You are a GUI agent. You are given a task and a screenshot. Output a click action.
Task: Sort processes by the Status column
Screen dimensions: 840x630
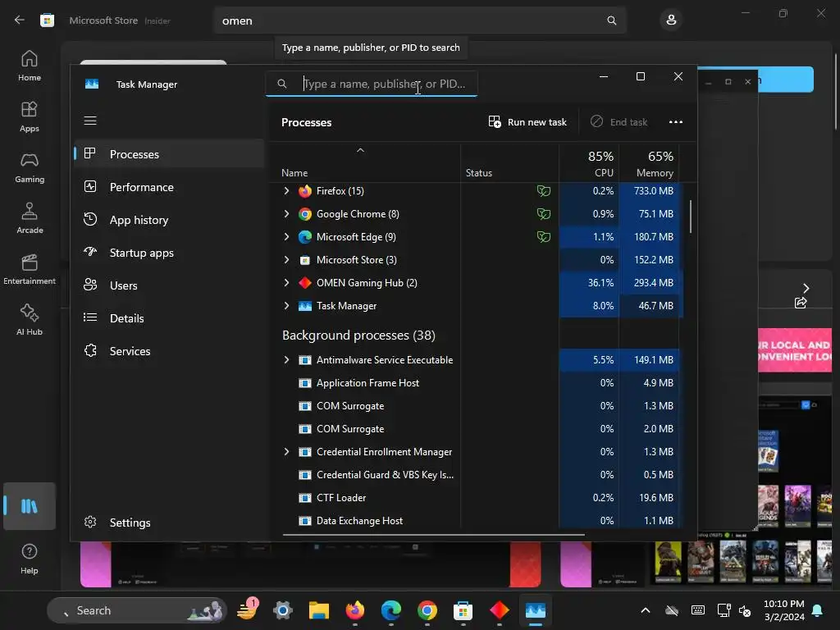click(x=509, y=163)
